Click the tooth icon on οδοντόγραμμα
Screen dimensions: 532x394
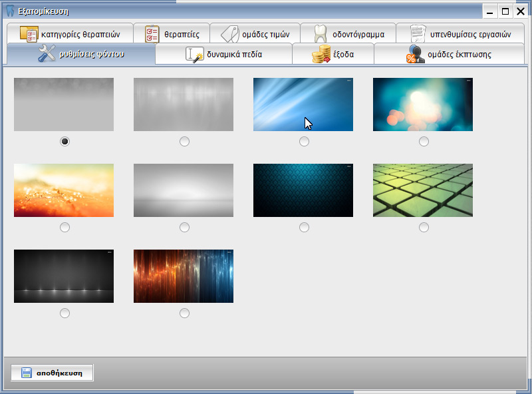point(320,34)
